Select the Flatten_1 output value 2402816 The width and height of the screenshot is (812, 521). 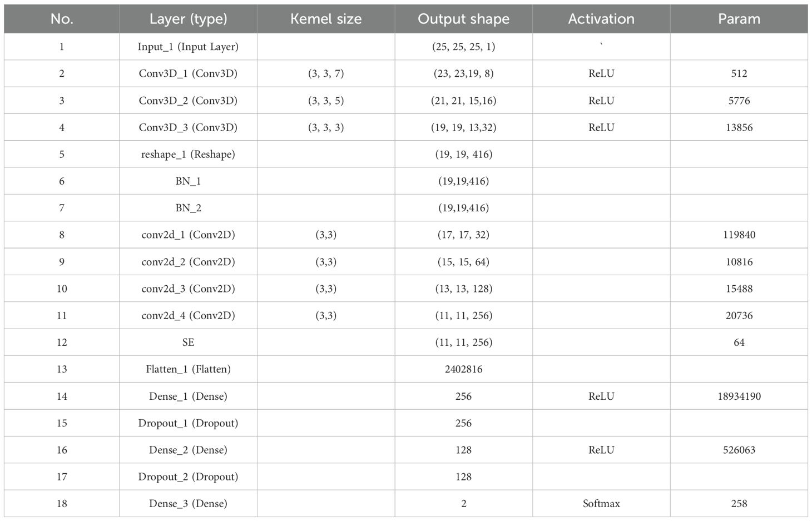click(x=463, y=369)
